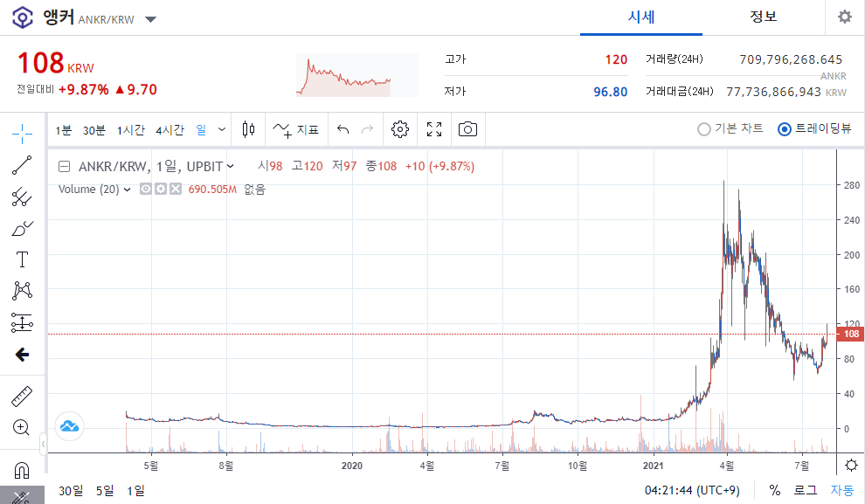Remove the Volume indicator with X icon
Screen dimensions: 865x504
[176, 190]
